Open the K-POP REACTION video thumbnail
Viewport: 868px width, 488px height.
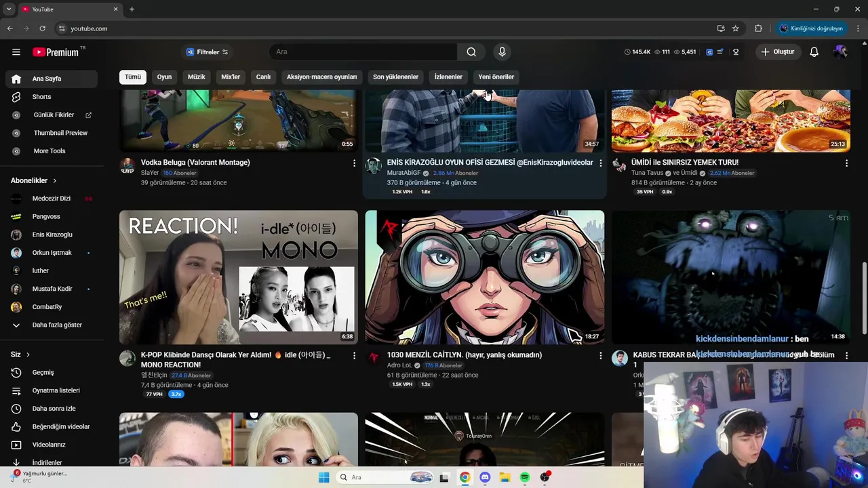pos(239,277)
